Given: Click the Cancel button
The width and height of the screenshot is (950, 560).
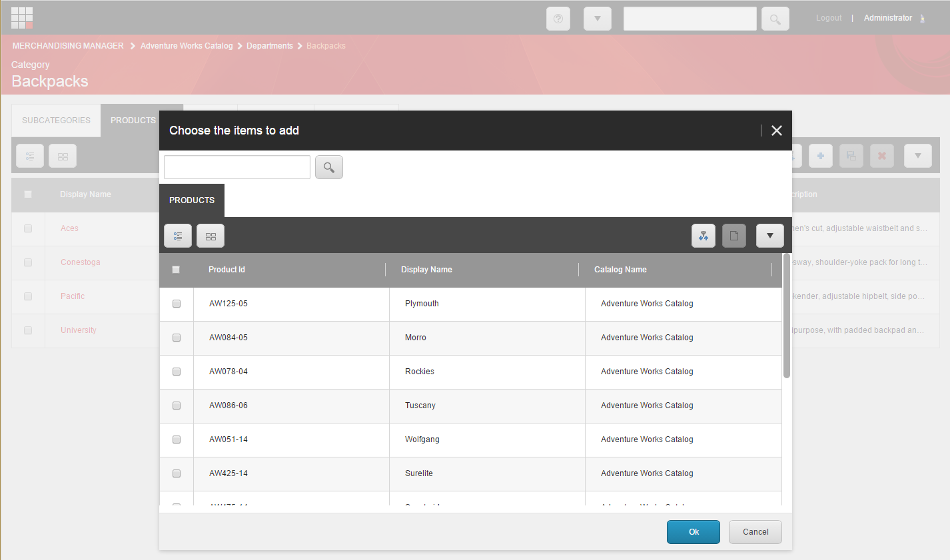Looking at the screenshot, I should coord(755,532).
